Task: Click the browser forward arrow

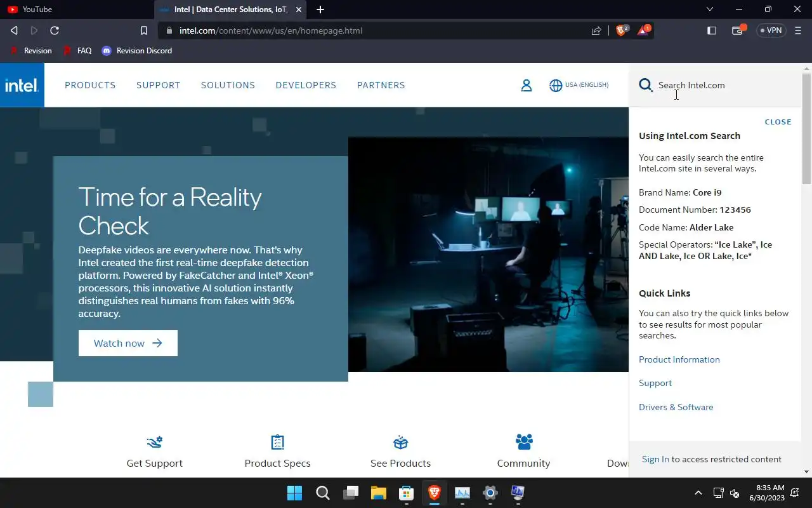Action: (x=34, y=30)
